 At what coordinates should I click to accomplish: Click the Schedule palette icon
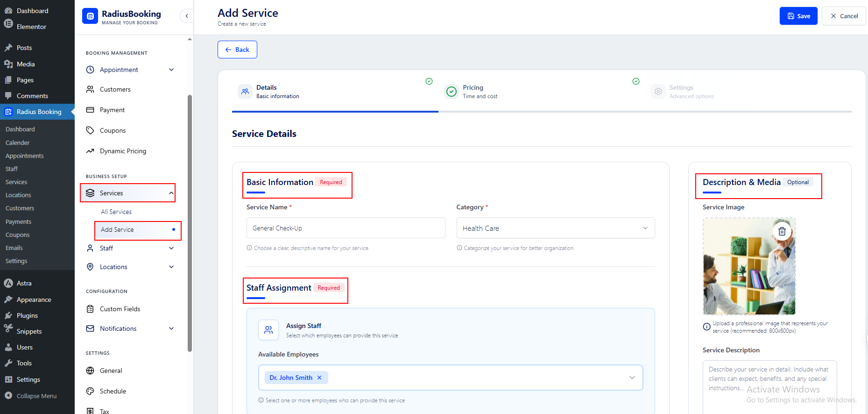pyautogui.click(x=90, y=391)
